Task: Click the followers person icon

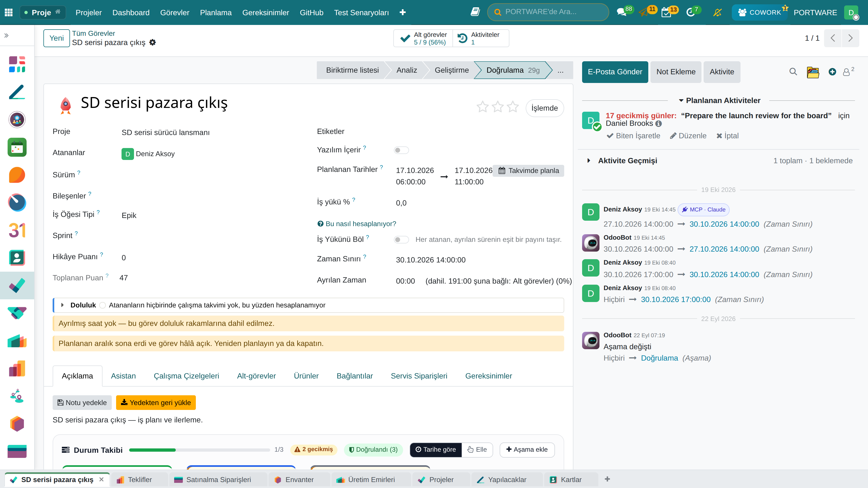Action: click(846, 72)
